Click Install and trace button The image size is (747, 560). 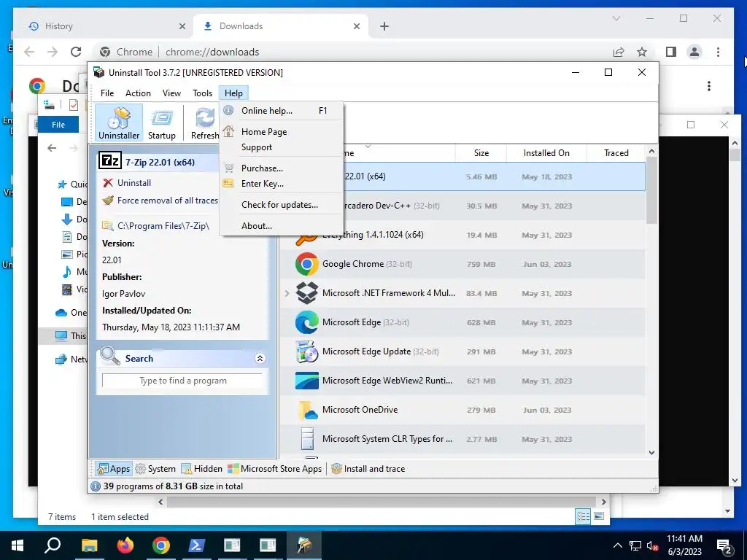[x=368, y=469]
